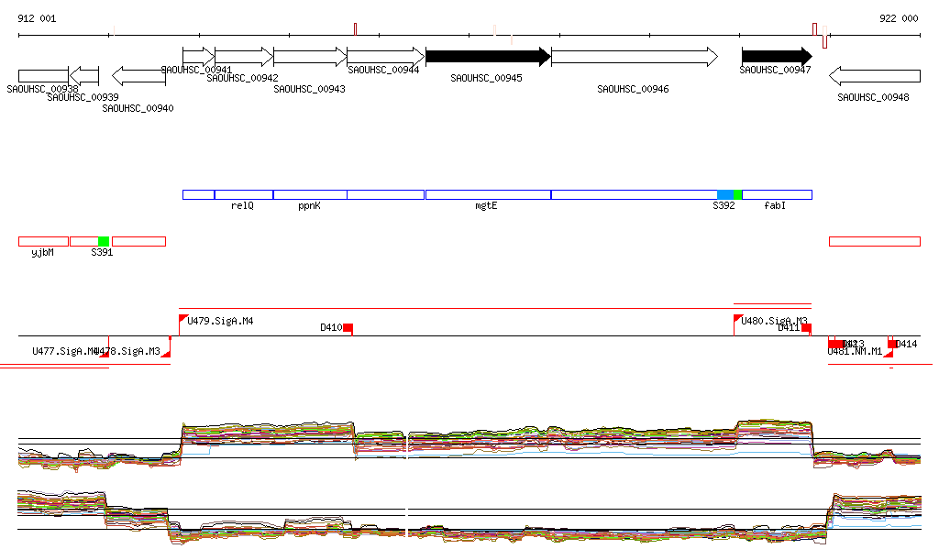The image size is (939, 560).
Task: Click the long SAOUHSC_00946 gene arrow
Action: pos(634,57)
